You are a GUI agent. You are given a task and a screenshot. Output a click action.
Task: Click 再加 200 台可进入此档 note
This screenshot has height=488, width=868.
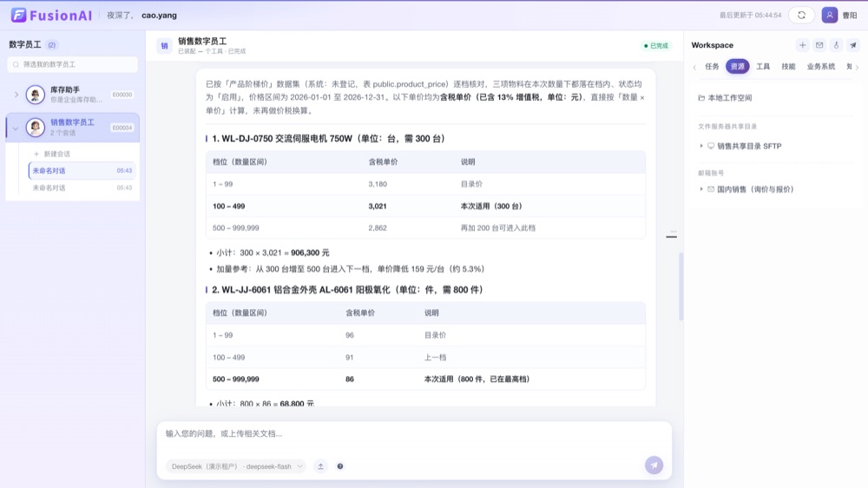(x=497, y=228)
